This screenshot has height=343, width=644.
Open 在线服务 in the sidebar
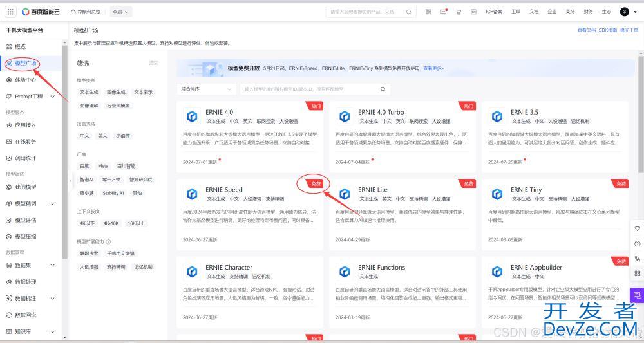(x=26, y=142)
